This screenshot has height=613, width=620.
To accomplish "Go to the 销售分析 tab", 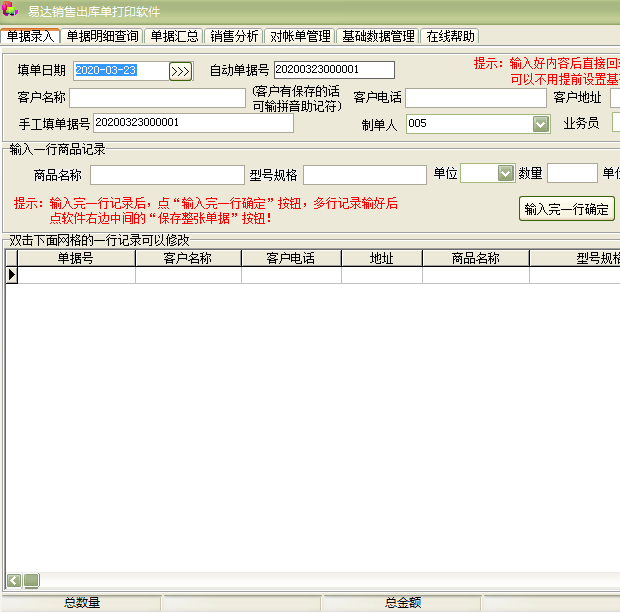I will point(234,36).
